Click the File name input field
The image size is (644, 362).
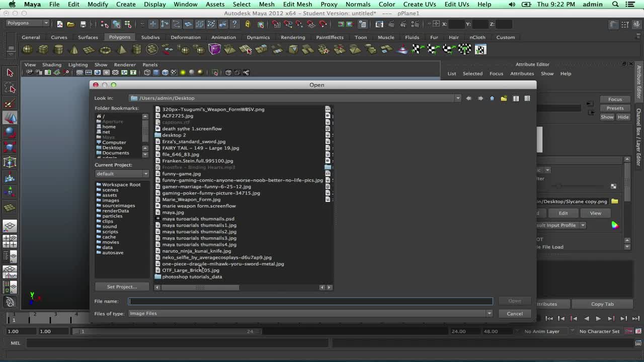pos(310,301)
